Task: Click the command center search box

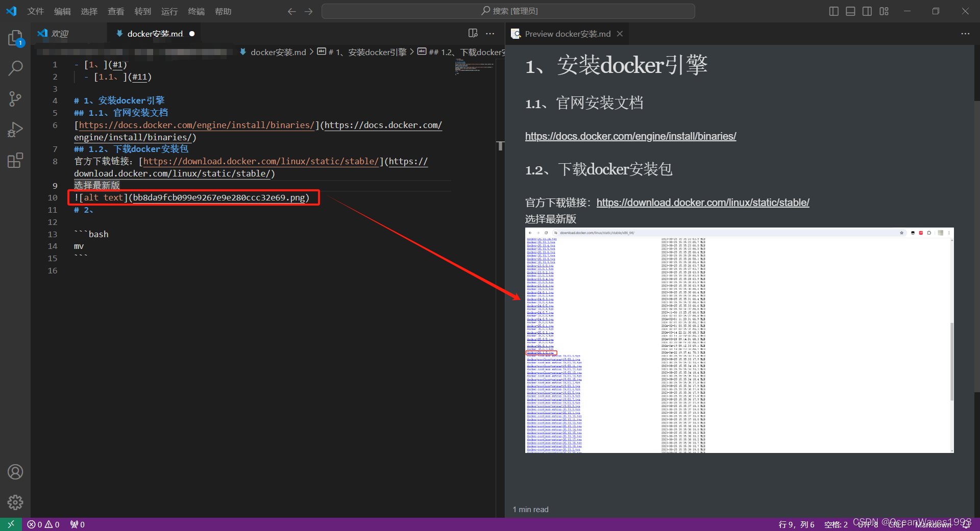Action: (x=508, y=11)
